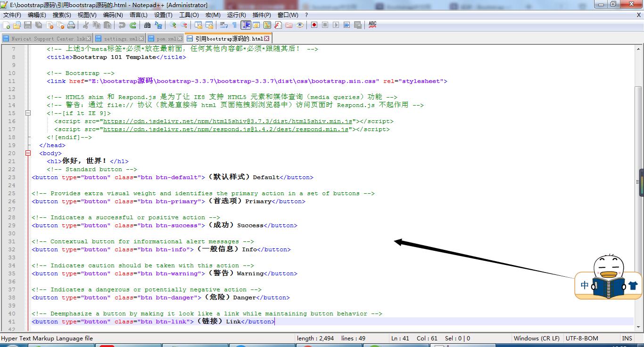Click UTF-8-BOM encoding in status bar
Viewport: 644px width, 347px height.
(582, 338)
